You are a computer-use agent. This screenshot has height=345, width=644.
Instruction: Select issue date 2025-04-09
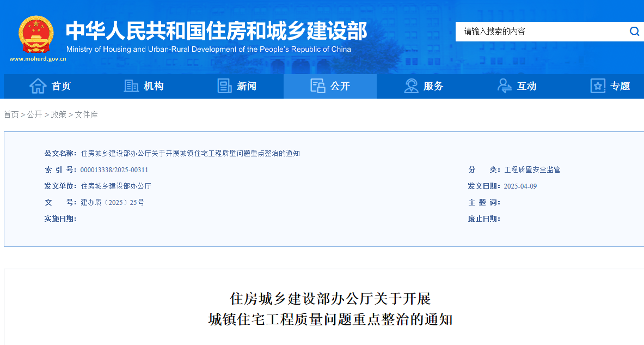click(520, 186)
